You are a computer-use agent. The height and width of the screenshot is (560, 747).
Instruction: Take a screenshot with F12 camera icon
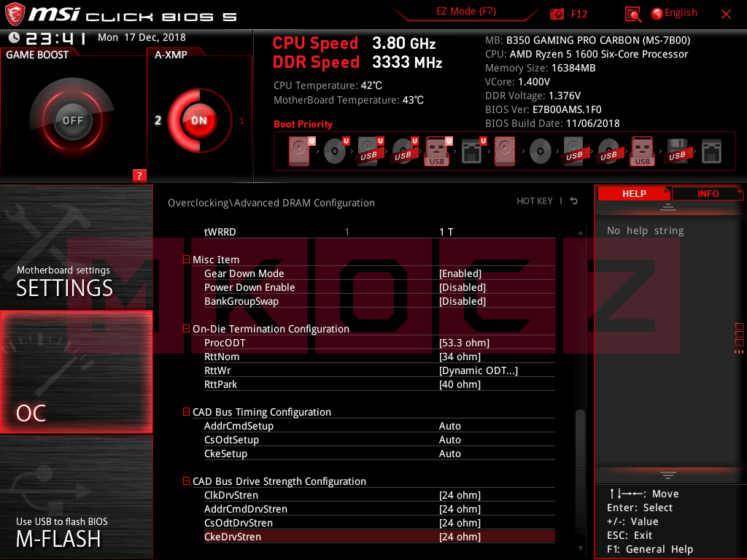(557, 13)
